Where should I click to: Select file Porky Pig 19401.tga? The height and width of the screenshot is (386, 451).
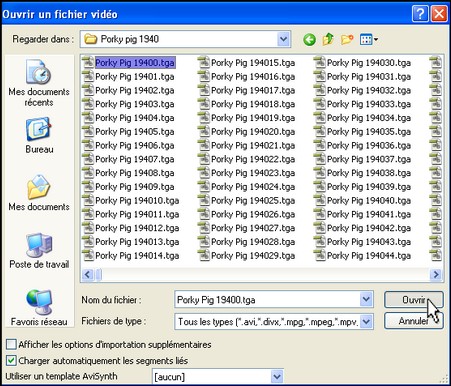(x=135, y=77)
